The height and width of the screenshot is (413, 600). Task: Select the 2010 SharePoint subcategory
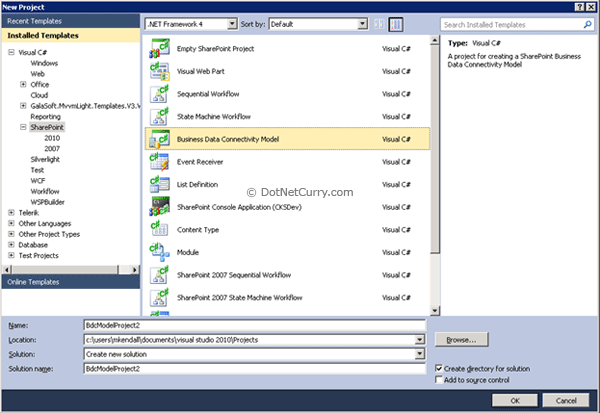pyautogui.click(x=52, y=138)
